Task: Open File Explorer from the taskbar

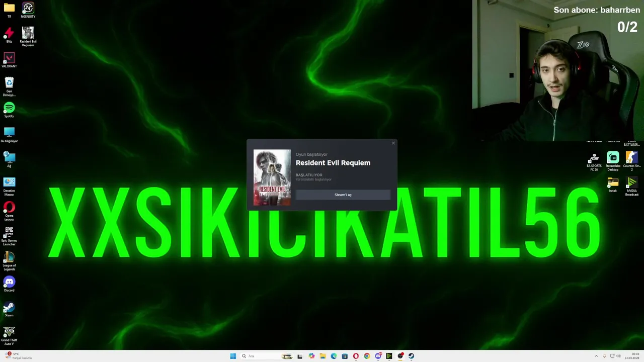Action: pyautogui.click(x=323, y=356)
